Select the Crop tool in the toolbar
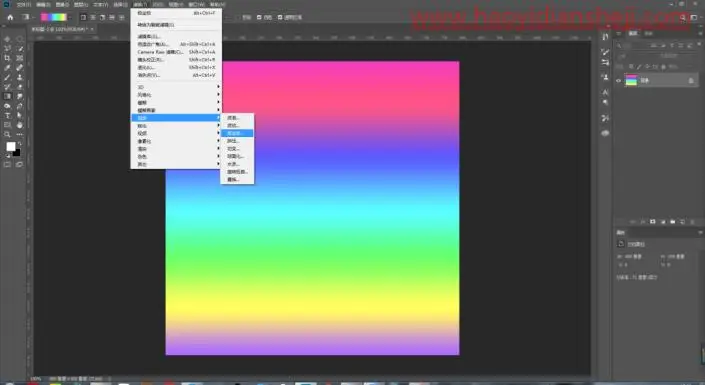Screen dimensions: 705x385 pyautogui.click(x=7, y=58)
